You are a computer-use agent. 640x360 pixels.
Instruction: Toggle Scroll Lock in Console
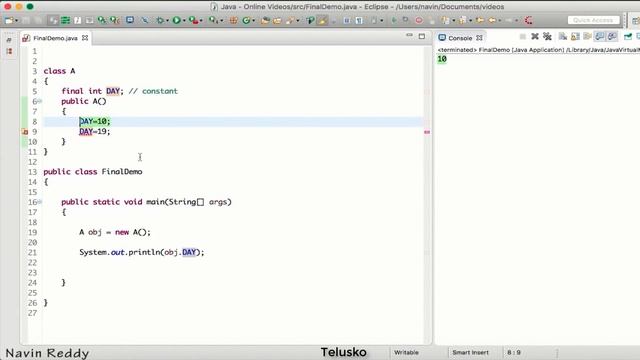point(575,37)
